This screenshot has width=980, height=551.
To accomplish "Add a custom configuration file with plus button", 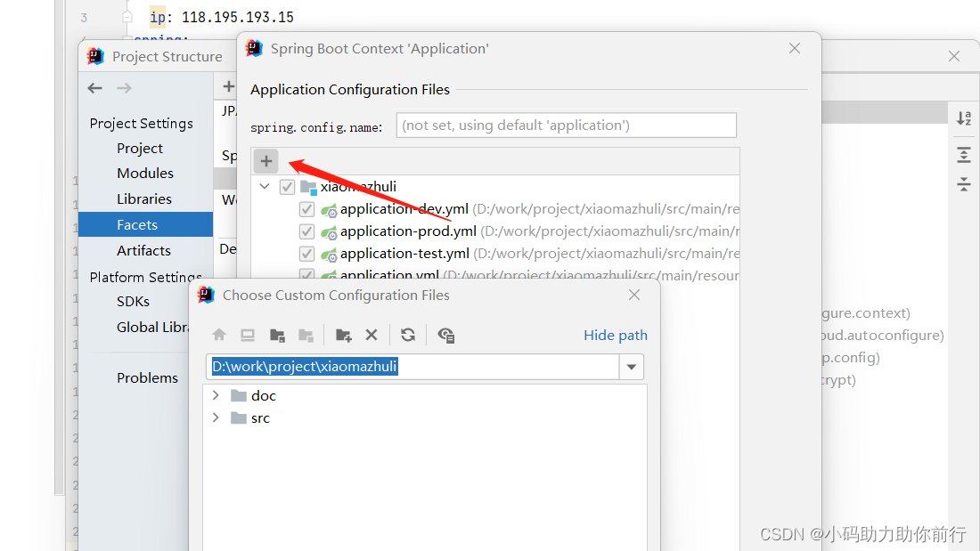I will click(265, 160).
